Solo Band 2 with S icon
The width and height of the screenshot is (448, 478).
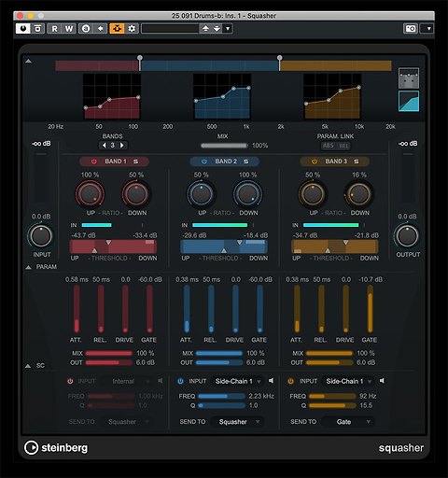tap(246, 162)
